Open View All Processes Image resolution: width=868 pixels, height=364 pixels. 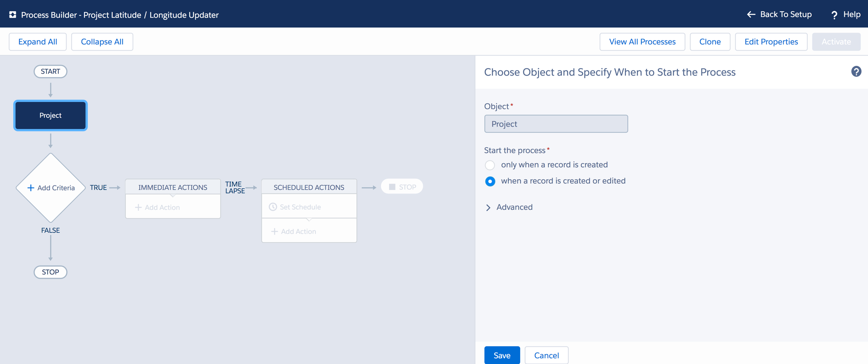[642, 42]
